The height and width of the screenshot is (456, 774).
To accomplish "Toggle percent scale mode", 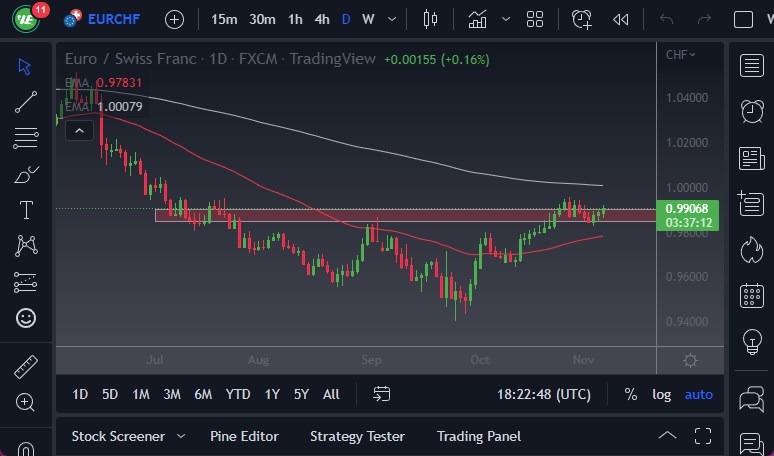I will pyautogui.click(x=630, y=394).
